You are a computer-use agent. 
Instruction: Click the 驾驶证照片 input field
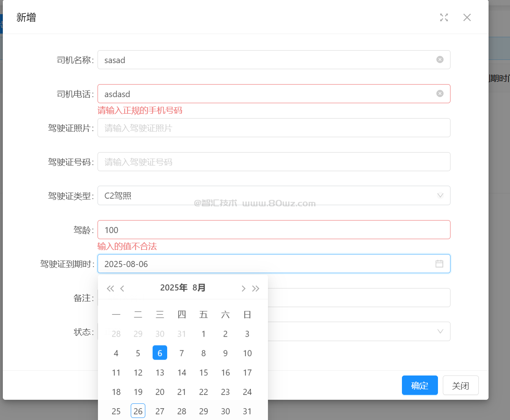[x=274, y=127]
